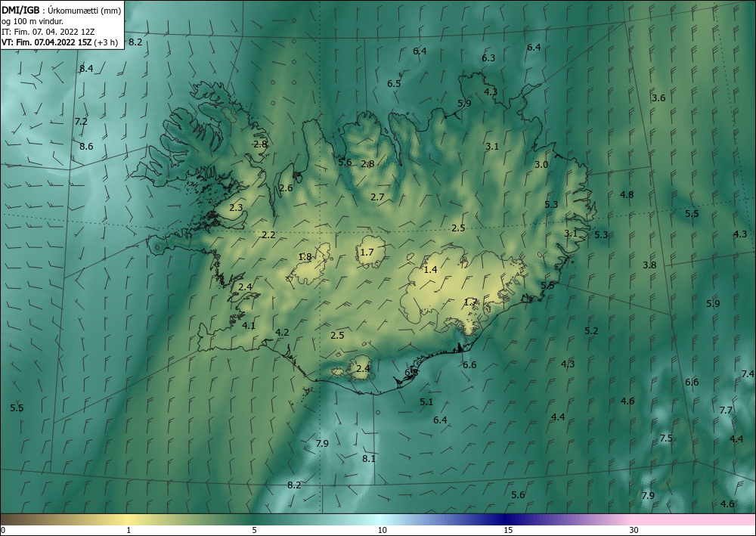Click the '3.0' value in east Iceland
The width and height of the screenshot is (756, 536).
click(x=541, y=164)
